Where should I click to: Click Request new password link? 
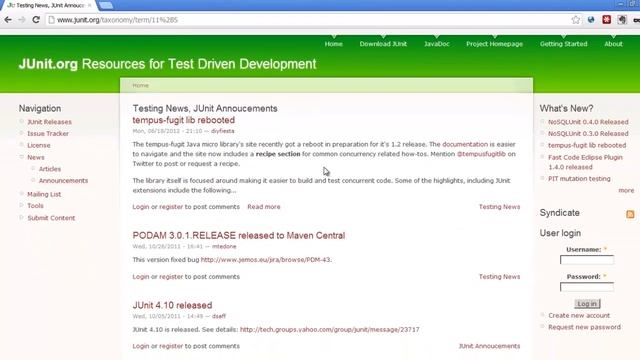(x=584, y=327)
